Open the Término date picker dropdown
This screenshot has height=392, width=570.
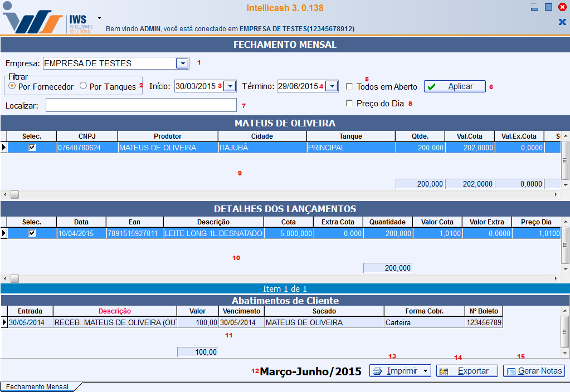click(332, 86)
